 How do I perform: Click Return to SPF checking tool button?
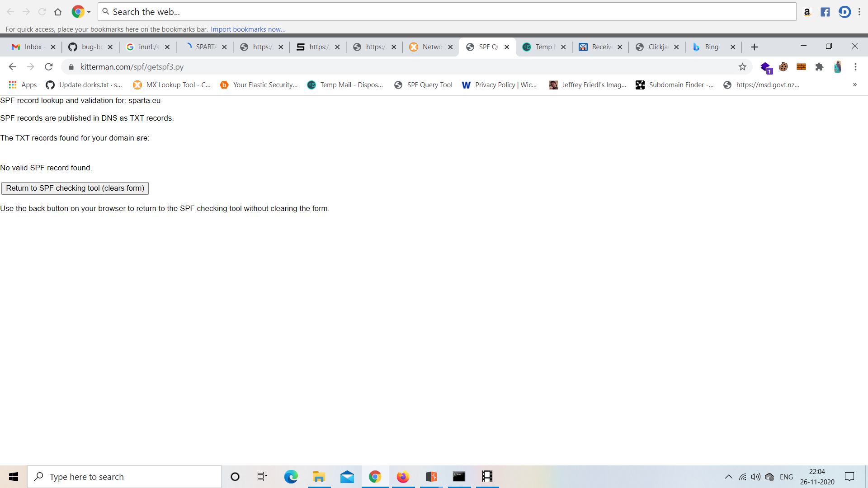pos(75,188)
